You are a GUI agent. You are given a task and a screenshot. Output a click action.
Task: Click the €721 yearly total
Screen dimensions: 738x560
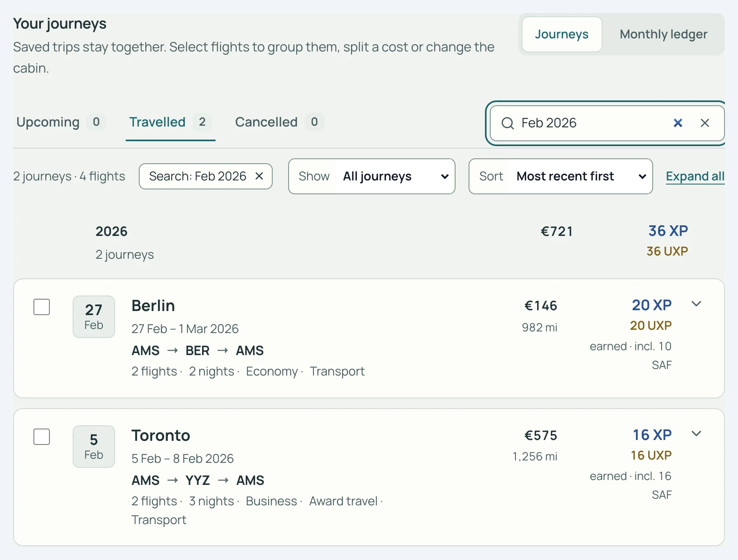click(x=557, y=231)
